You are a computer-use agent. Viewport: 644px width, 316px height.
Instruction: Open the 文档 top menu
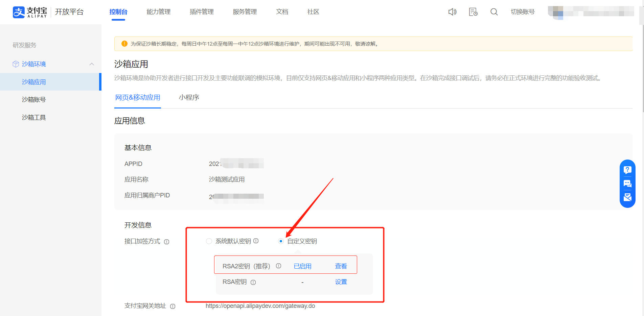click(x=282, y=12)
